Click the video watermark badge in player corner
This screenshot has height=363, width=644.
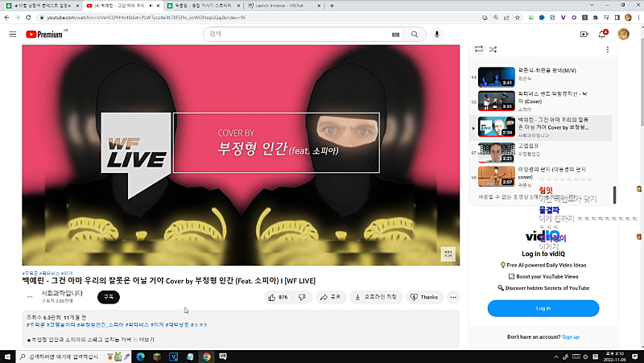[x=448, y=254]
